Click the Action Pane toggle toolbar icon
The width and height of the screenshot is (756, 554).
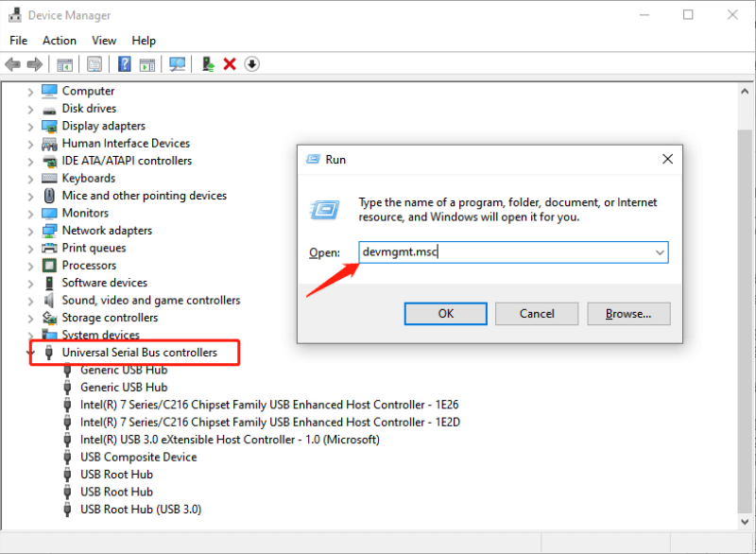147,64
